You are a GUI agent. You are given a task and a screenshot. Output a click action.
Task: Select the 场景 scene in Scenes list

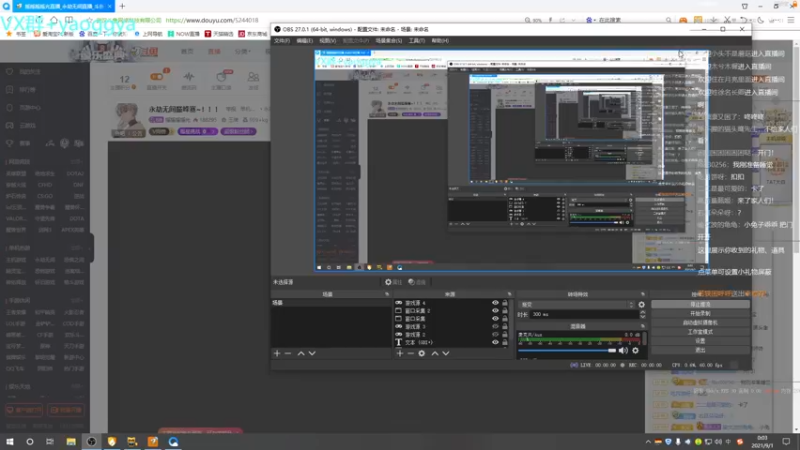tap(331, 303)
